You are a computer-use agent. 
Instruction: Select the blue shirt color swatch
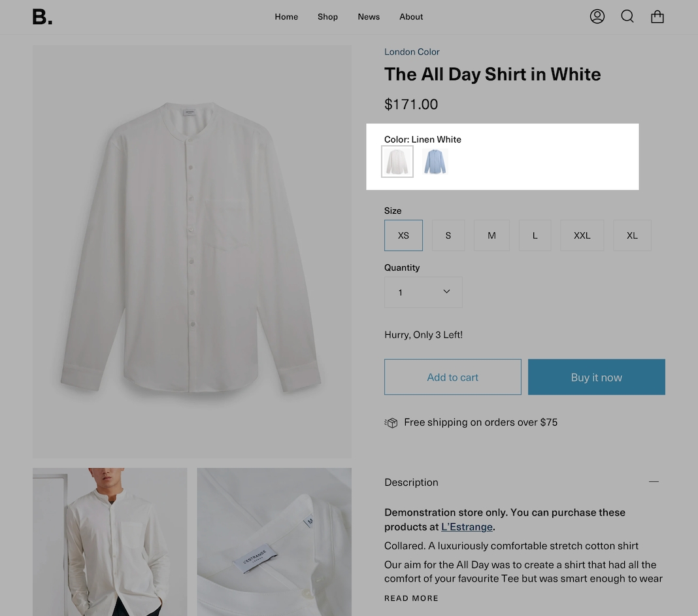point(435,162)
